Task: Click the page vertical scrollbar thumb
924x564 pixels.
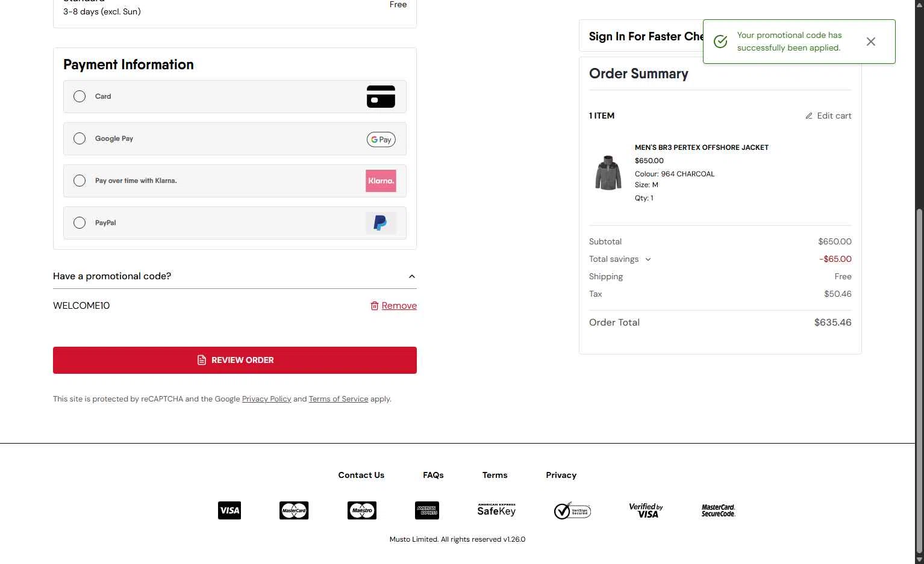Action: pos(919,381)
